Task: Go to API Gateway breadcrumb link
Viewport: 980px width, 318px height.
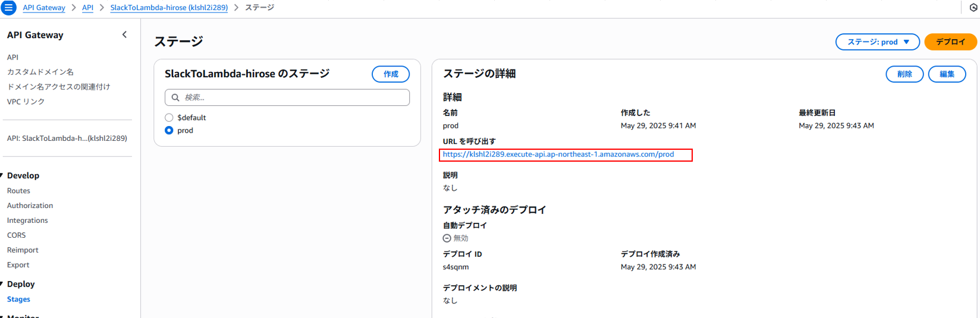Action: pyautogui.click(x=44, y=8)
